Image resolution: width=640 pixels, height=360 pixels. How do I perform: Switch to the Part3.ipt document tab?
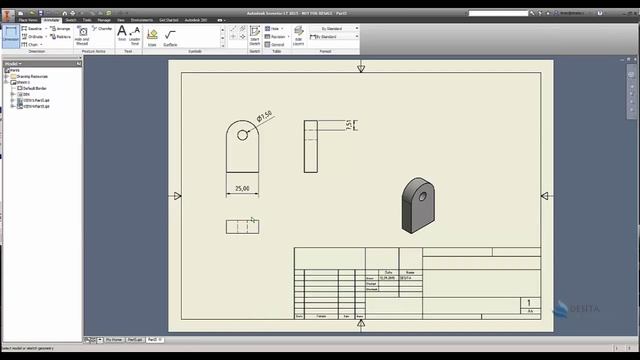pyautogui.click(x=135, y=340)
